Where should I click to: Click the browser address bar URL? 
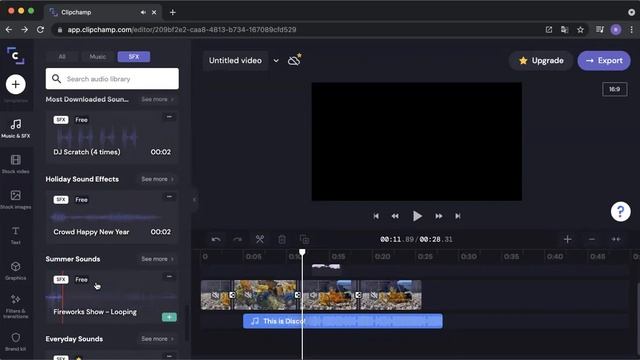(182, 29)
